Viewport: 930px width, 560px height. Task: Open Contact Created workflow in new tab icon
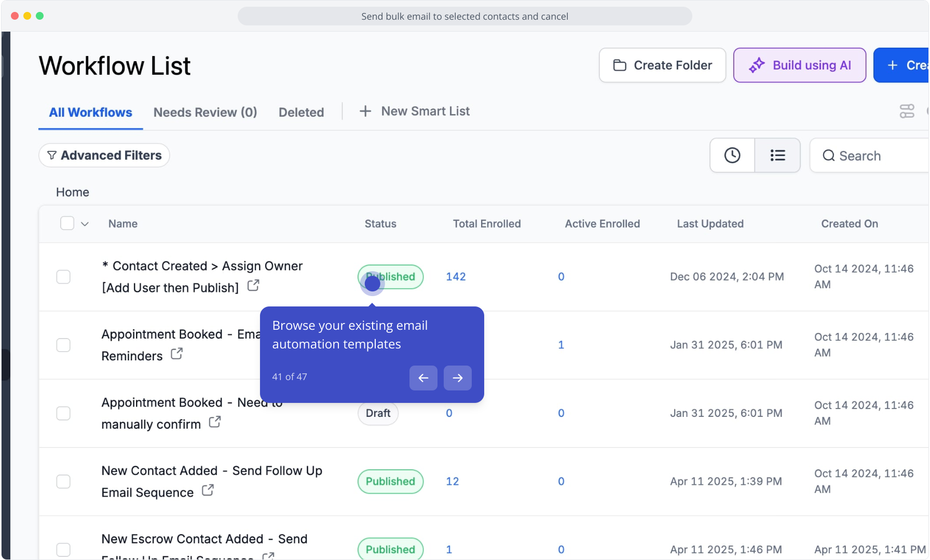click(x=253, y=286)
